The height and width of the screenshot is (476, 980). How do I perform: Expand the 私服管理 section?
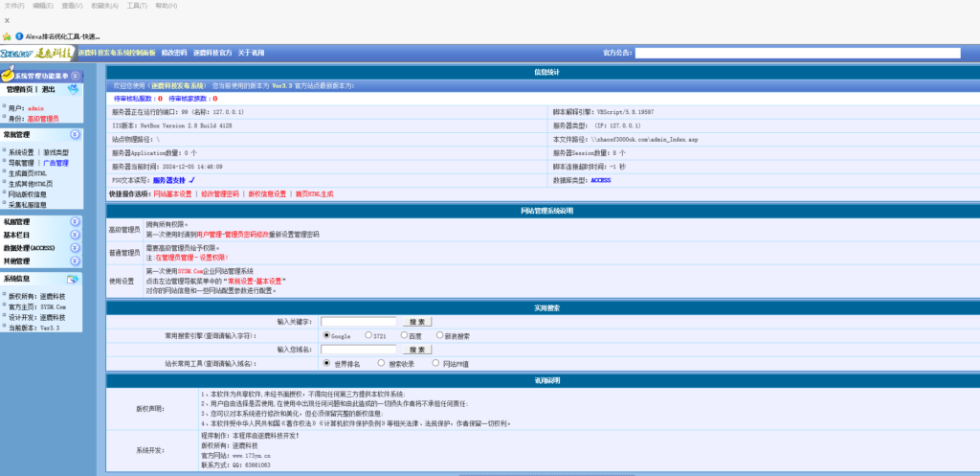(75, 221)
